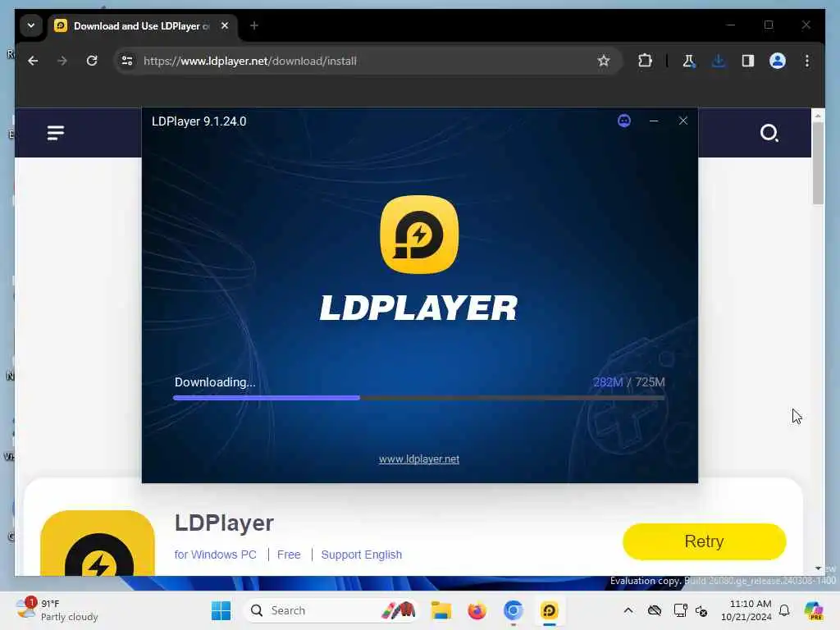Open the clock showing 11:10 AM

click(x=746, y=610)
